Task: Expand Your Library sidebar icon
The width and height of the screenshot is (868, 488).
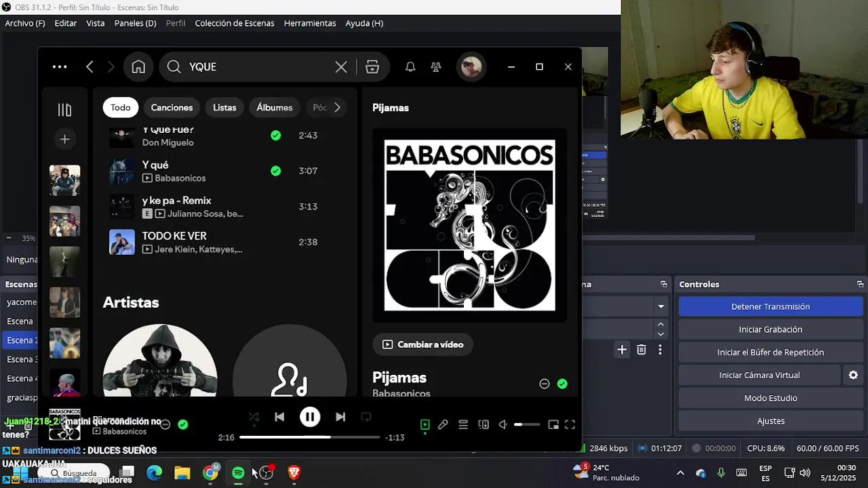Action: [64, 110]
